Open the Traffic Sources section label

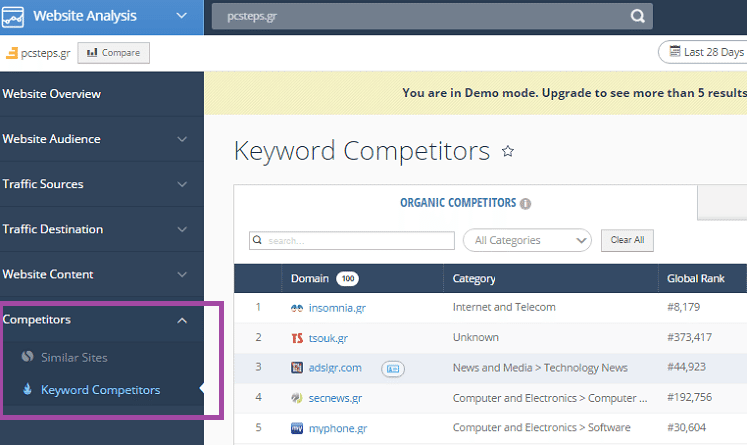pyautogui.click(x=43, y=184)
